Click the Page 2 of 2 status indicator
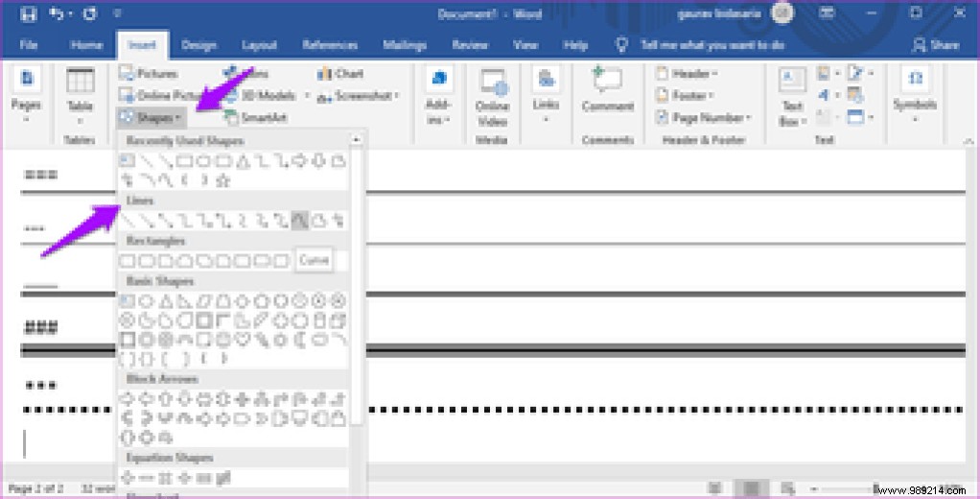This screenshot has height=499, width=980. pyautogui.click(x=36, y=488)
